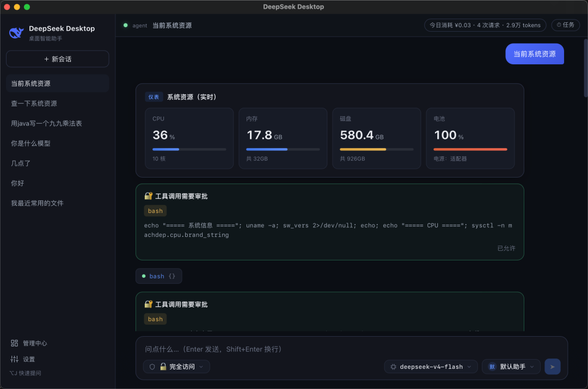The height and width of the screenshot is (389, 588).
Task: Open the 我最近常用的文件 conversation
Action: (x=57, y=203)
